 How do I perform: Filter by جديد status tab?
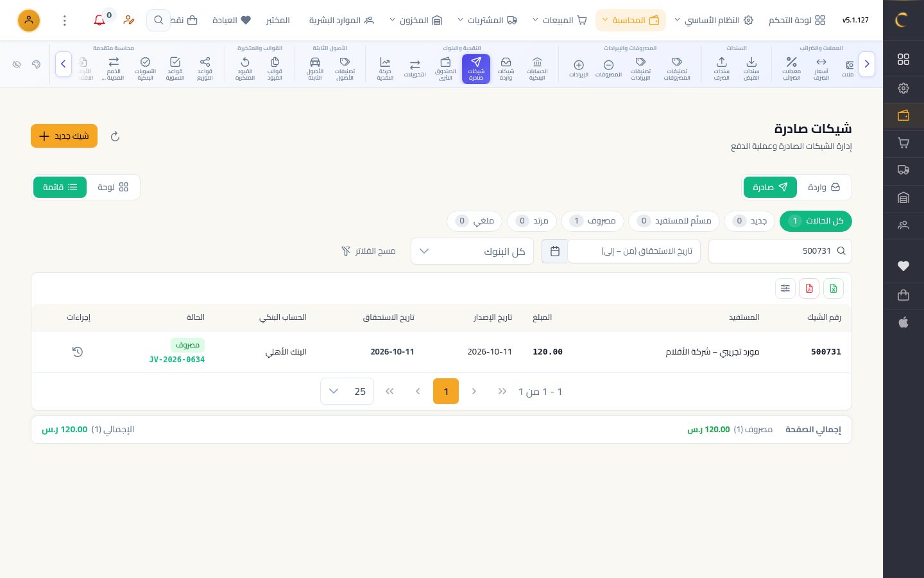(750, 221)
